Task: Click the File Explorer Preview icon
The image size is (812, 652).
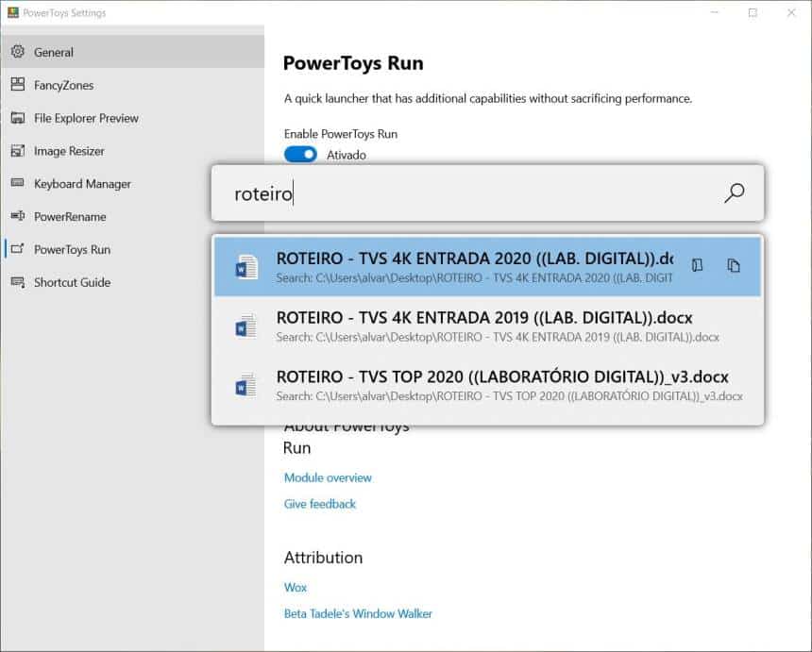Action: (18, 118)
